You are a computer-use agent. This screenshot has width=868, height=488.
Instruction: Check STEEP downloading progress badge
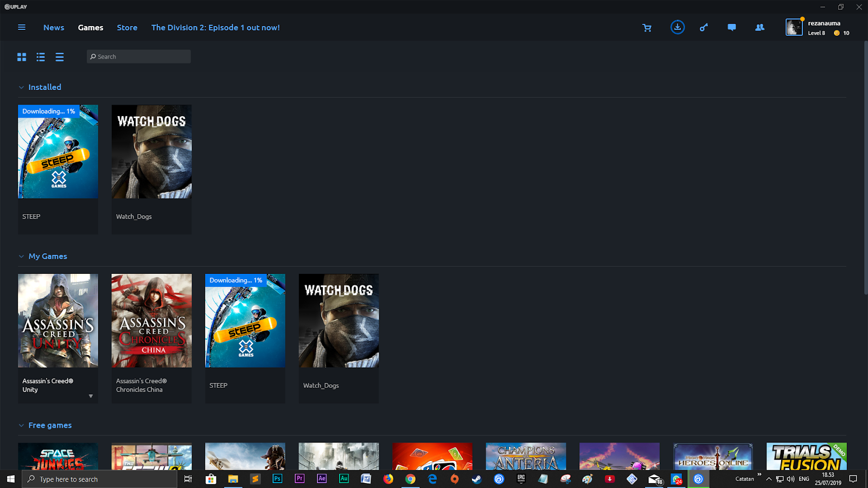click(x=48, y=111)
